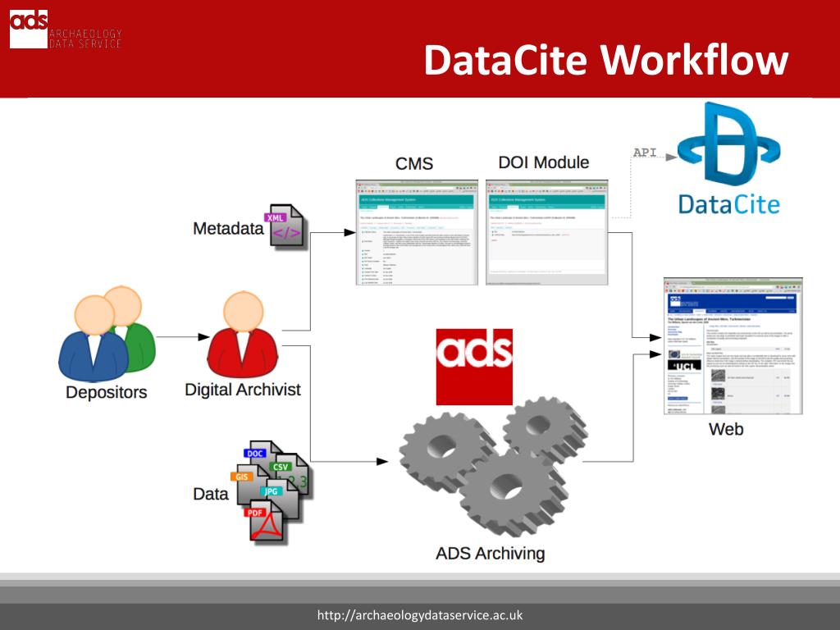The width and height of the screenshot is (840, 630).
Task: Open the Web page screenshot thumbnail
Action: click(x=733, y=346)
